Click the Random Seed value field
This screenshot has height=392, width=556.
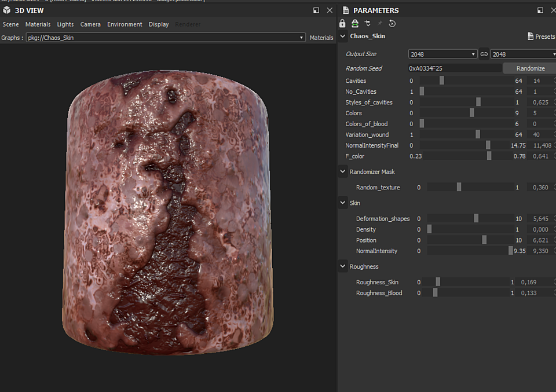pyautogui.click(x=455, y=68)
